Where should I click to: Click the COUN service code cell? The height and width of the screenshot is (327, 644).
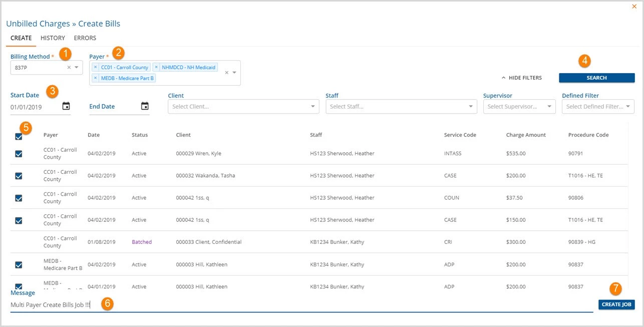click(452, 197)
